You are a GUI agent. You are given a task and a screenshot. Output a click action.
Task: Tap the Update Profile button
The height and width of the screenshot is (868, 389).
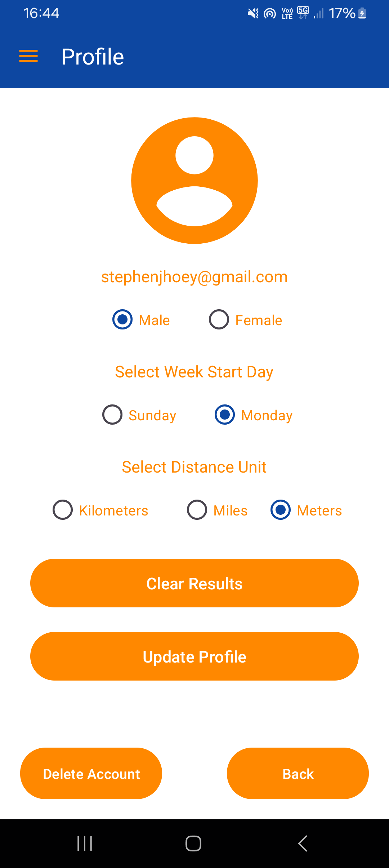[x=194, y=656]
